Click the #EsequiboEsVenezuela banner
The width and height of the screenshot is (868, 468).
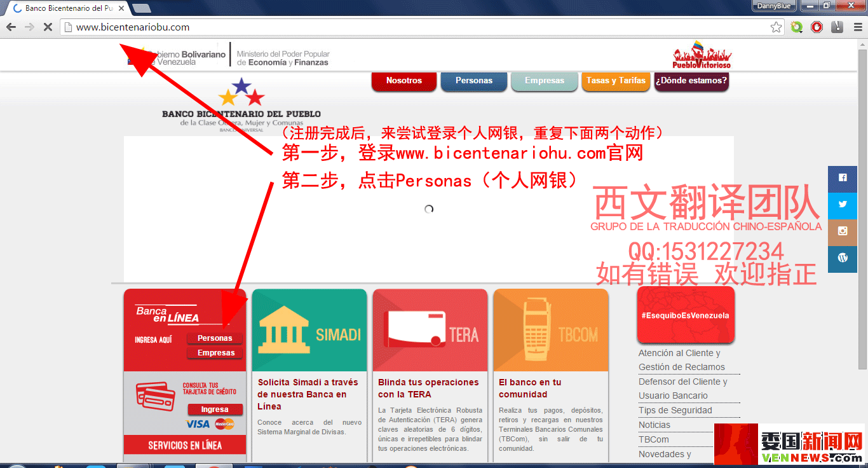click(x=685, y=315)
